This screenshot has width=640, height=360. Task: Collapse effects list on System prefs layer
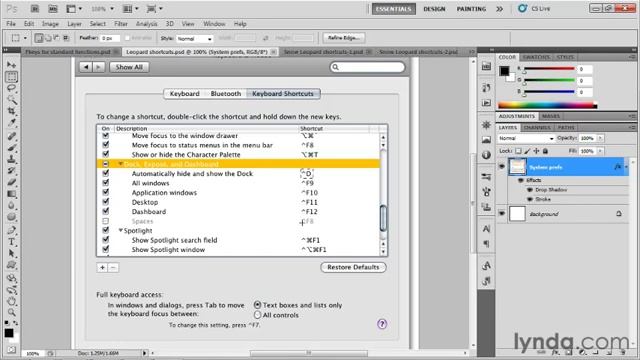626,167
